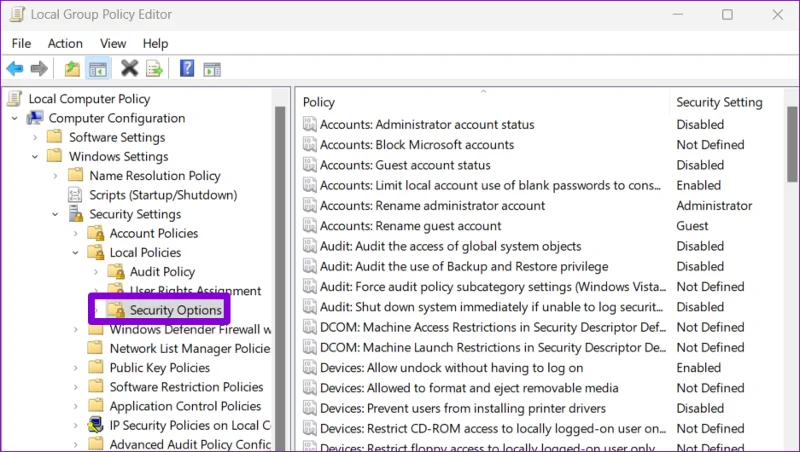Open the Action menu
This screenshot has width=800, height=452.
point(65,43)
